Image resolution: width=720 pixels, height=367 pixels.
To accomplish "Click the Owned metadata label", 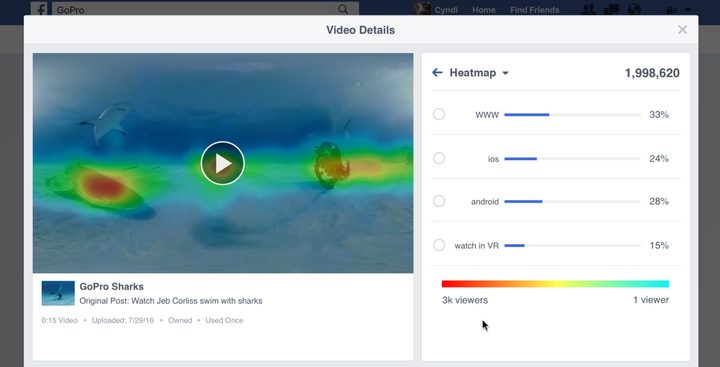I will [x=180, y=321].
